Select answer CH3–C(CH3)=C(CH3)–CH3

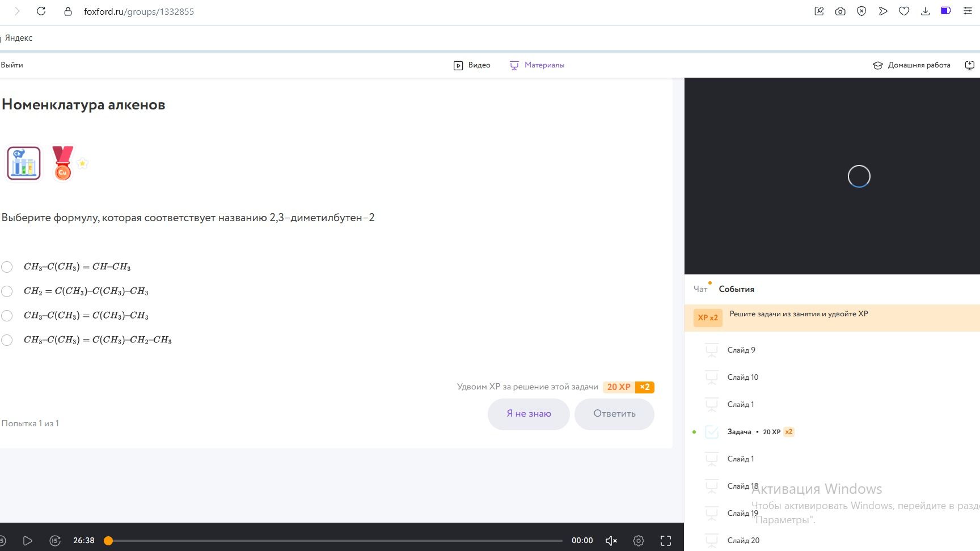[7, 316]
